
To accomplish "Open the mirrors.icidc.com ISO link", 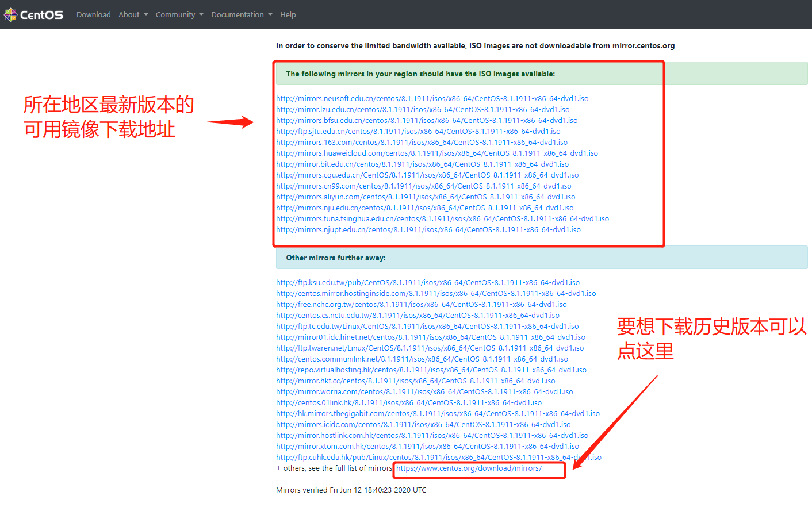I will click(x=423, y=425).
